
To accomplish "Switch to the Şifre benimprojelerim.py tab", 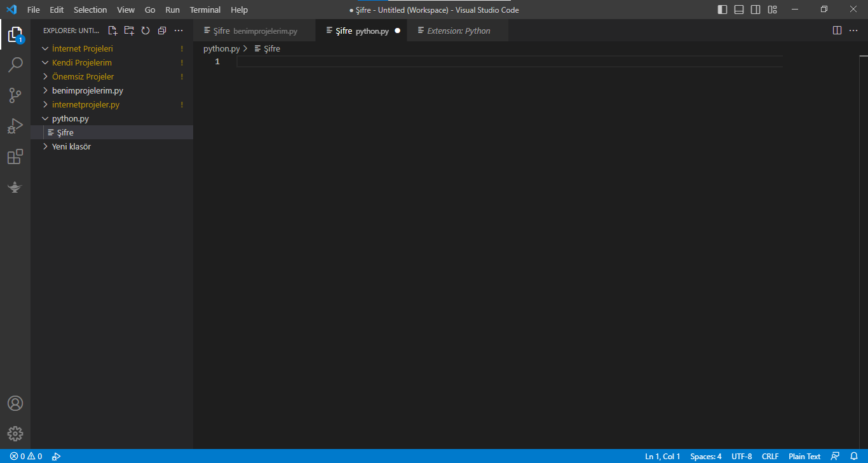I will point(254,31).
